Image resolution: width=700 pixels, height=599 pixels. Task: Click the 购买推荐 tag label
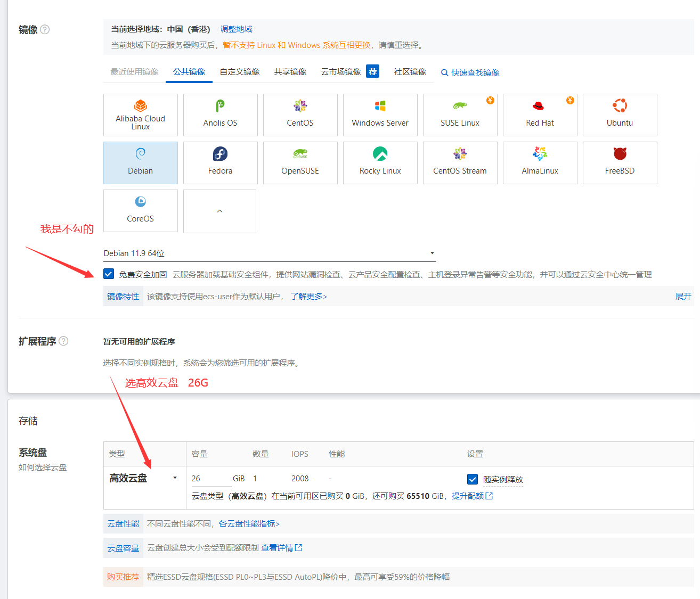click(x=123, y=577)
